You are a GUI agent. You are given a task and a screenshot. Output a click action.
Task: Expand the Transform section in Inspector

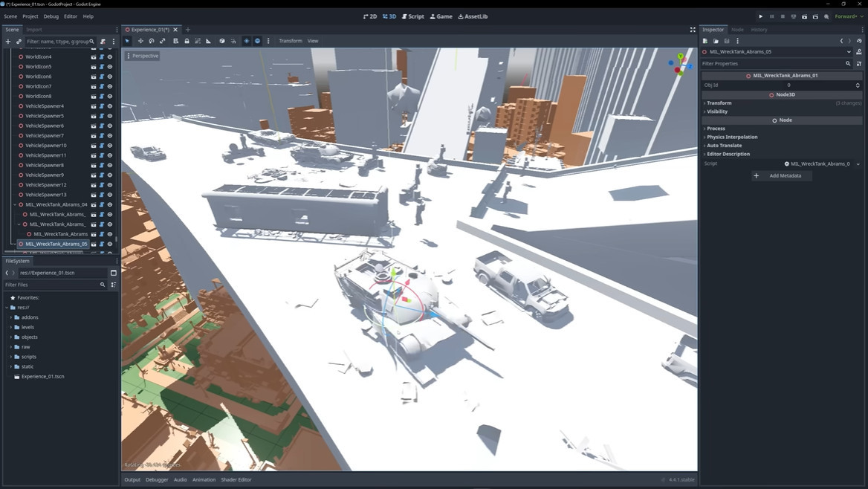pyautogui.click(x=719, y=103)
